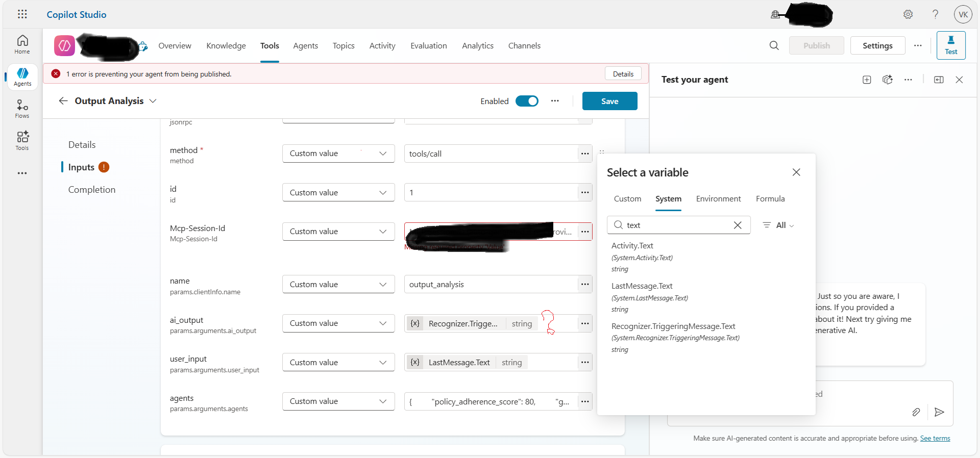Open more options for tools/call value

tap(585, 154)
